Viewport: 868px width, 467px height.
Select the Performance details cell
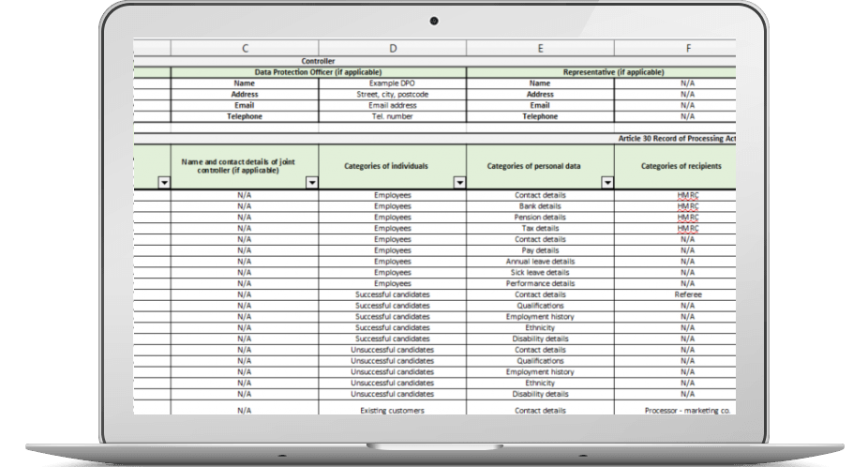coord(540,283)
